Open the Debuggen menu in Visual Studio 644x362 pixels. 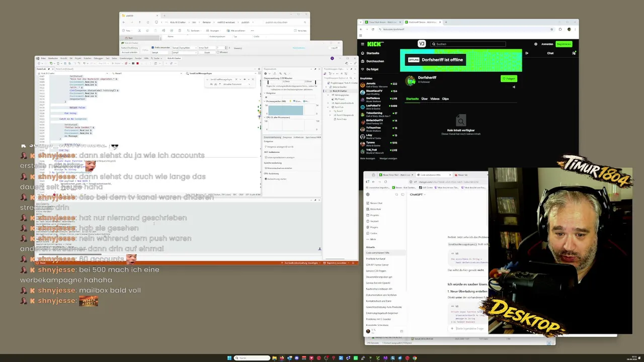pos(98,58)
